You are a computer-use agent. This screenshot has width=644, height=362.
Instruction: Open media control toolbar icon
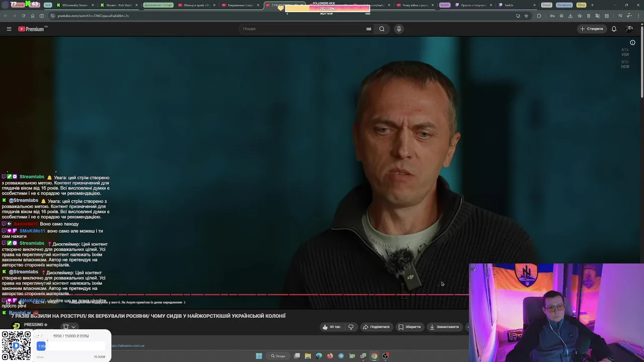[620, 16]
